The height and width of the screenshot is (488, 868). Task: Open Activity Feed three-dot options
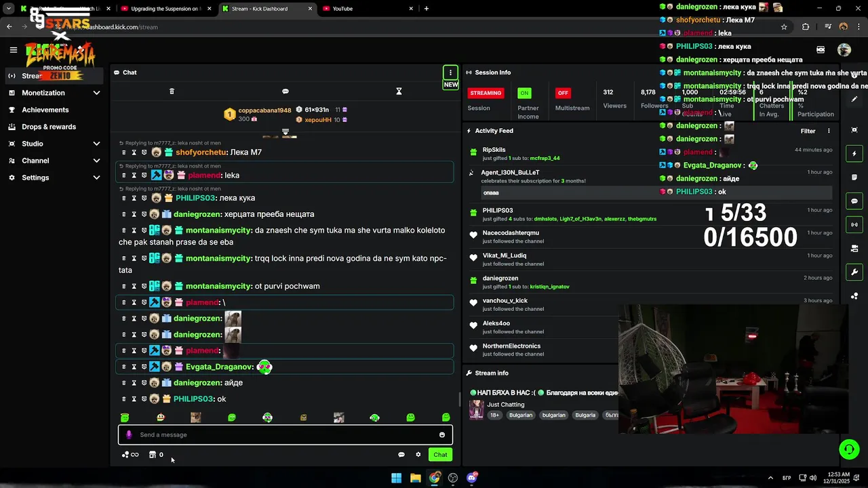pos(829,131)
